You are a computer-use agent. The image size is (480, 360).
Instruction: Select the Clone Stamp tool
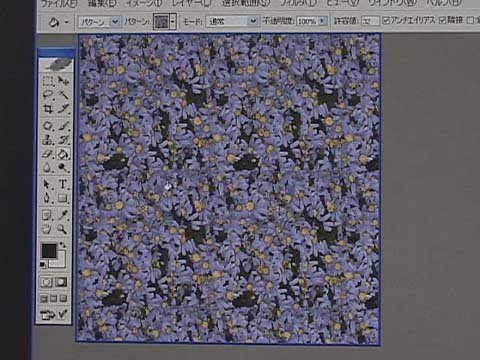[x=48, y=140]
